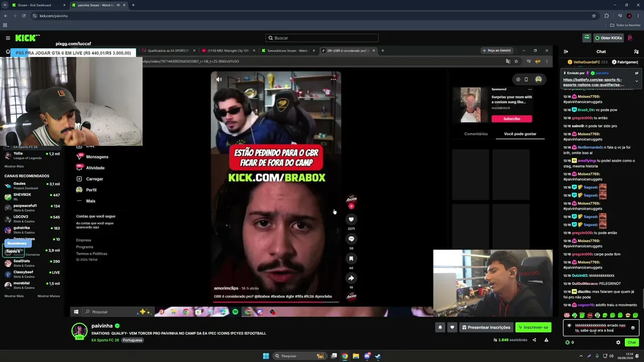Open the Kick sidebar hamburger menu
This screenshot has height=362, width=644.
tap(8, 38)
